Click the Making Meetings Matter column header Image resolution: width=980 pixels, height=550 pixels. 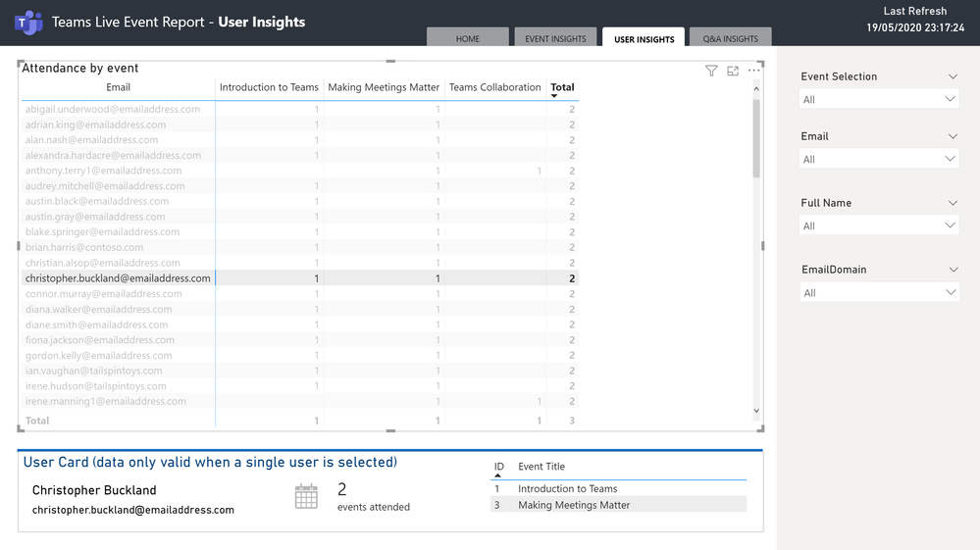point(384,87)
